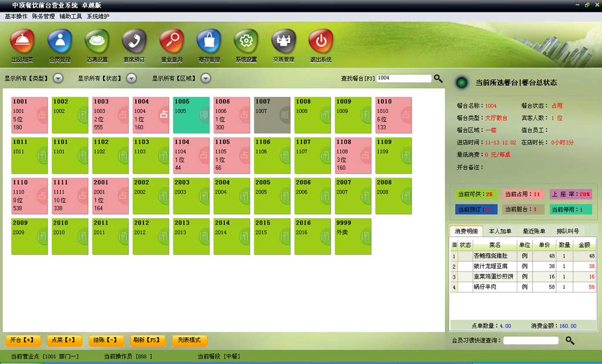Click the 开台 open-table button
The width and height of the screenshot is (602, 364).
22,340
